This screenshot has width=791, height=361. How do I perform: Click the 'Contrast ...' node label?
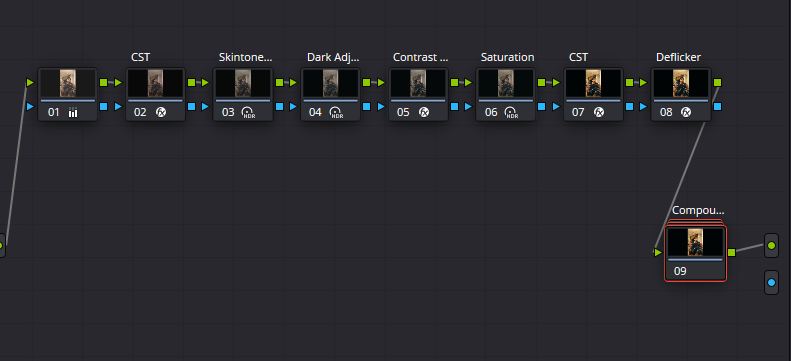420,57
